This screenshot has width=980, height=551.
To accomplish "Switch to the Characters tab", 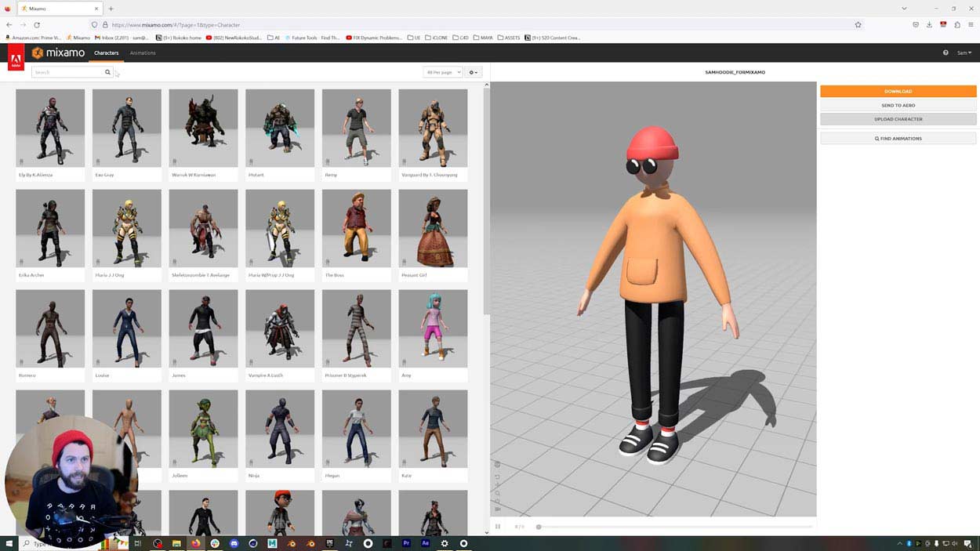I will 107,53.
